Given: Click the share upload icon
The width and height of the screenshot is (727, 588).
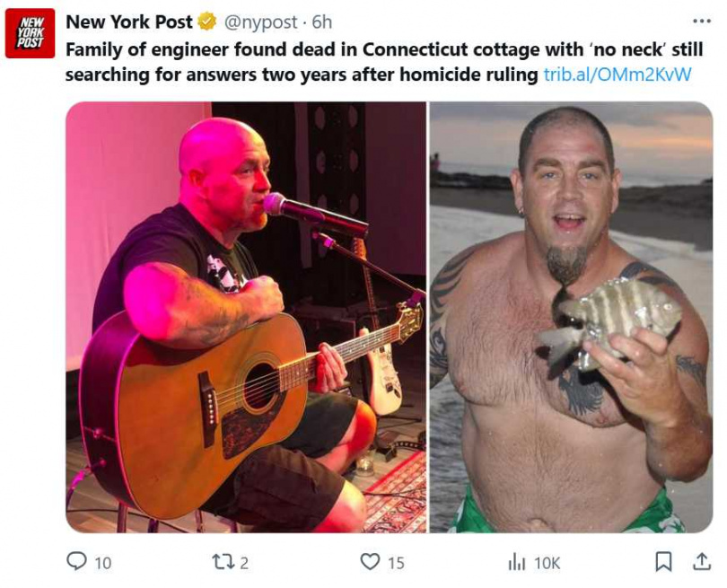Looking at the screenshot, I should coord(702,561).
